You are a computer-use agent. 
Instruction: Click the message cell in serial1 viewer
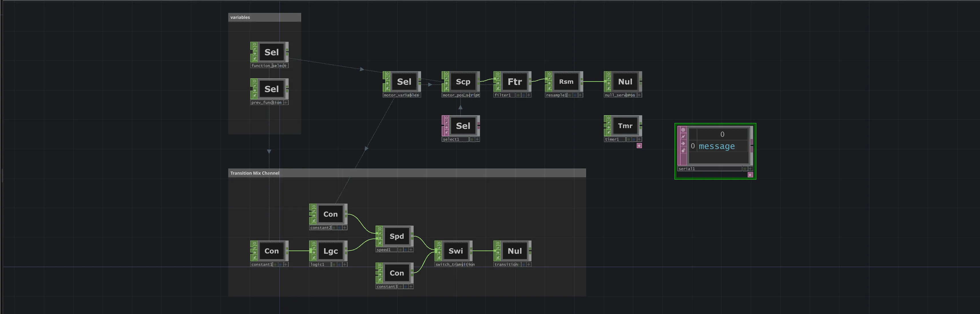pyautogui.click(x=716, y=146)
